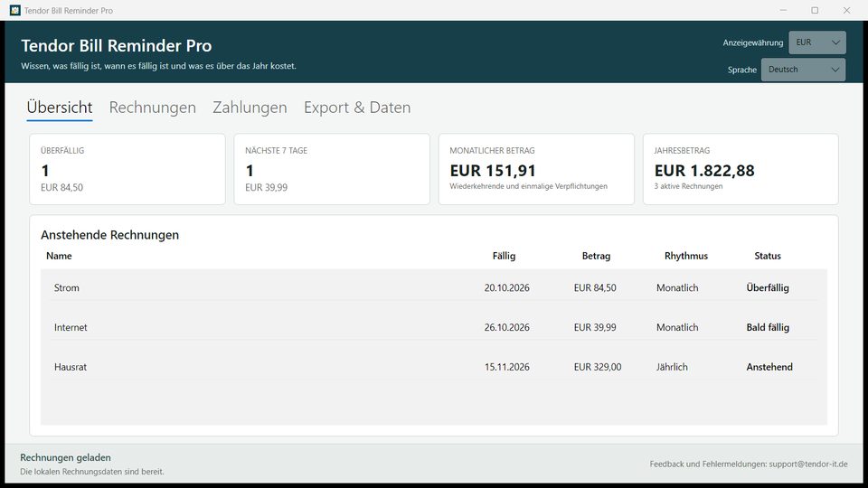Image resolution: width=868 pixels, height=488 pixels.
Task: Select the Strom bill row
Action: click(x=434, y=287)
